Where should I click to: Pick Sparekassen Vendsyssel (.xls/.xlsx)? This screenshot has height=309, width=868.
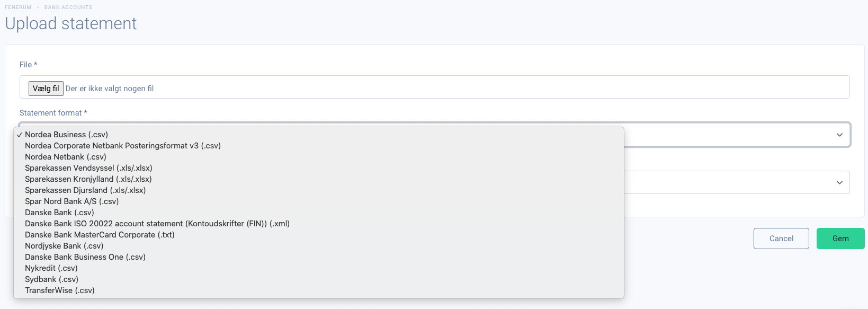[319, 168]
